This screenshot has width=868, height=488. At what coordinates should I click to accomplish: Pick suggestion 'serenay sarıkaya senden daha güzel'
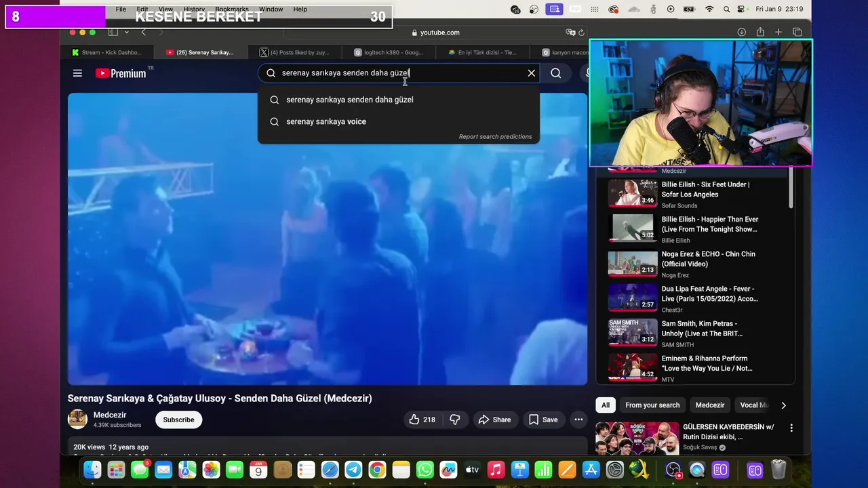399,100
